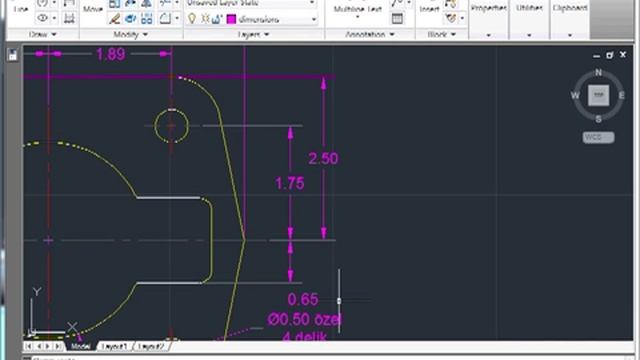Select the Block Editor icon
The width and height of the screenshot is (640, 360).
[451, 18]
